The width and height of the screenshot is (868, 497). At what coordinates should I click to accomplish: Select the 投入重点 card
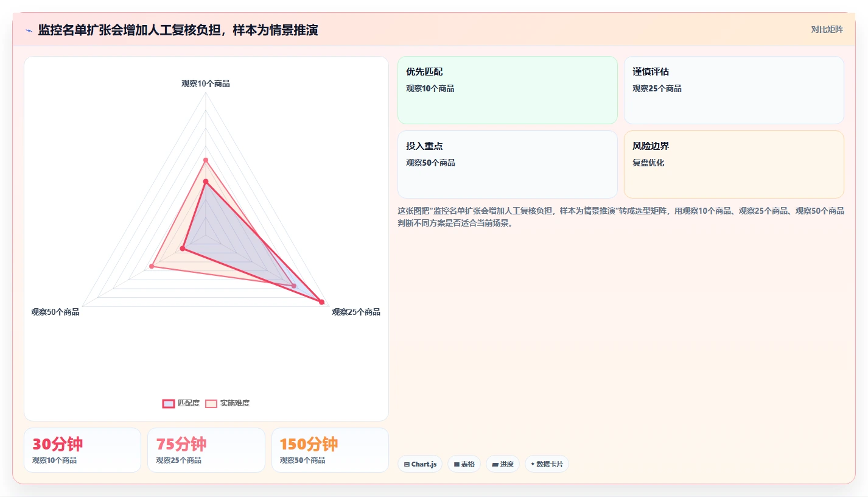point(508,164)
